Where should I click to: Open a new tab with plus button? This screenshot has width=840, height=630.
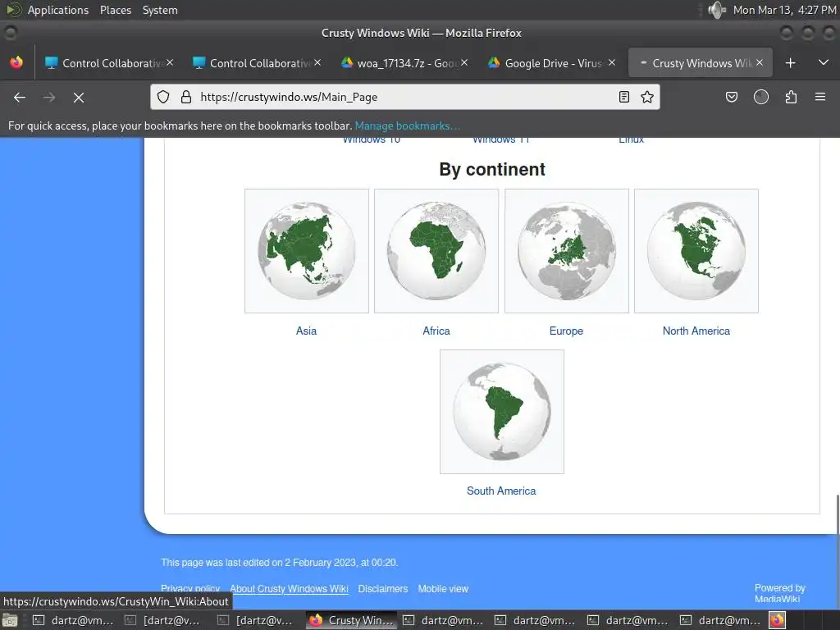[790, 62]
